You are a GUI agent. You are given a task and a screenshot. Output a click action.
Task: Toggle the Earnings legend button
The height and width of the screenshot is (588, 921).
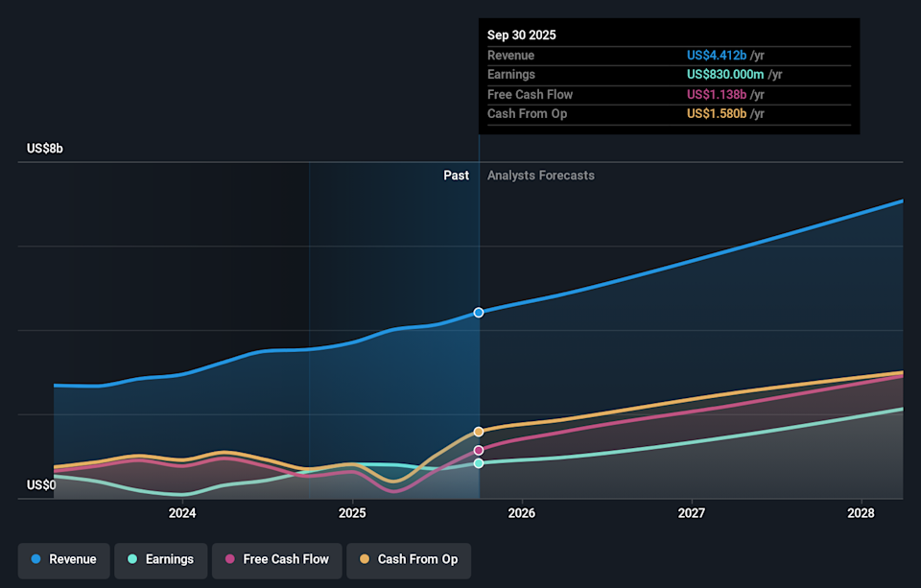point(160,559)
